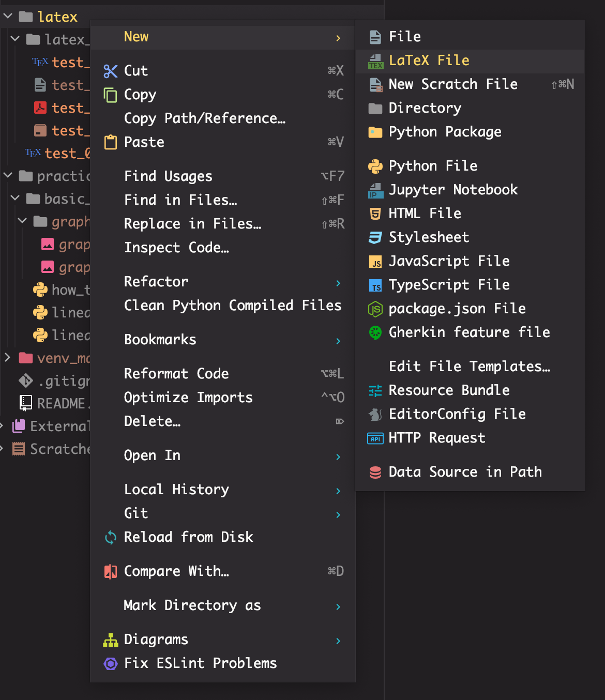Click the EditorConfig File icon

point(375,414)
